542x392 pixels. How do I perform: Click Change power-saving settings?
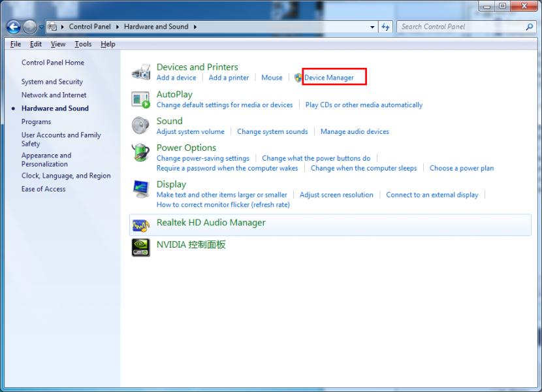[x=203, y=158]
